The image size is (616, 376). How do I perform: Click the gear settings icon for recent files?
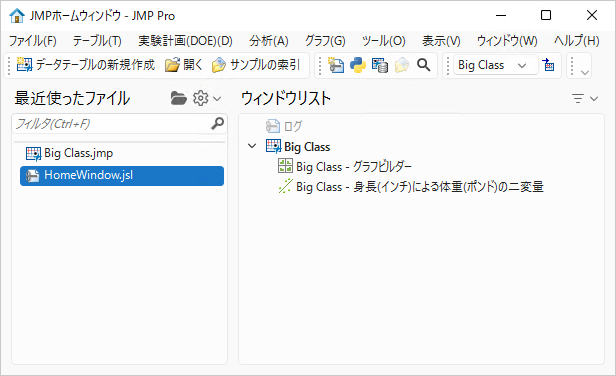[x=201, y=98]
